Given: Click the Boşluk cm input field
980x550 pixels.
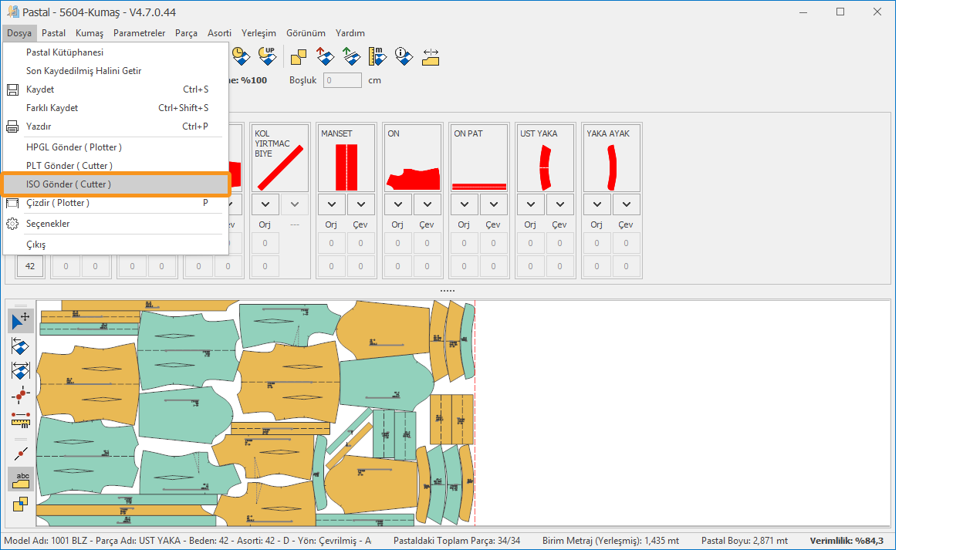Looking at the screenshot, I should [342, 80].
